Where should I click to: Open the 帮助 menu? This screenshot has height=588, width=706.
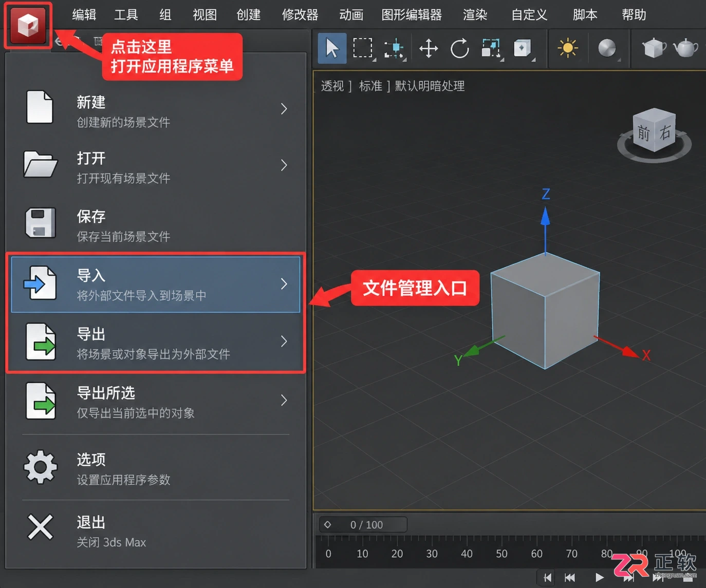tap(634, 15)
